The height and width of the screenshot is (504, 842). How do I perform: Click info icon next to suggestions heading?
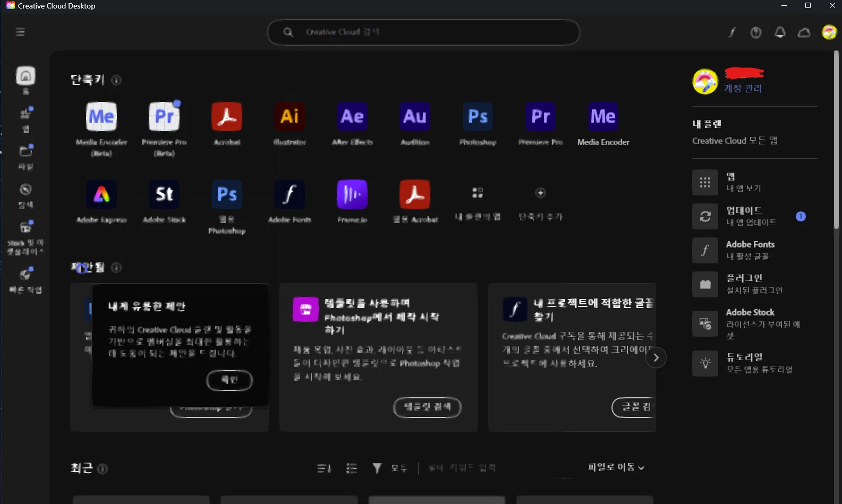click(x=116, y=268)
